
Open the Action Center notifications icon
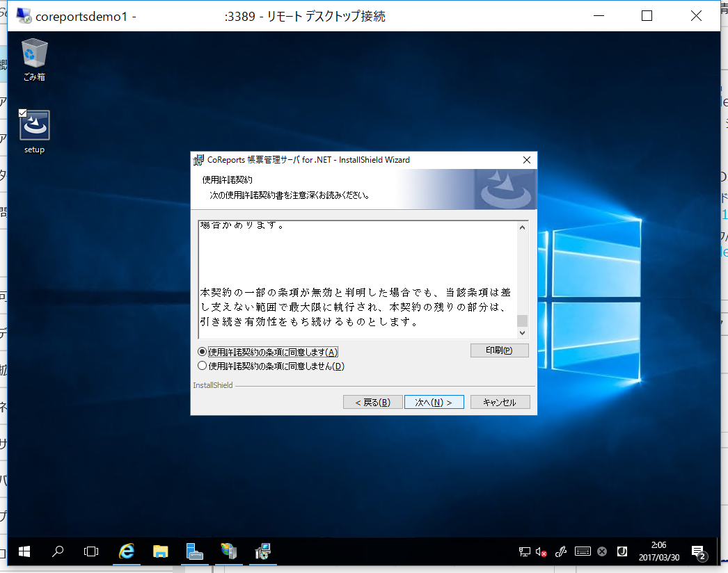coord(699,552)
